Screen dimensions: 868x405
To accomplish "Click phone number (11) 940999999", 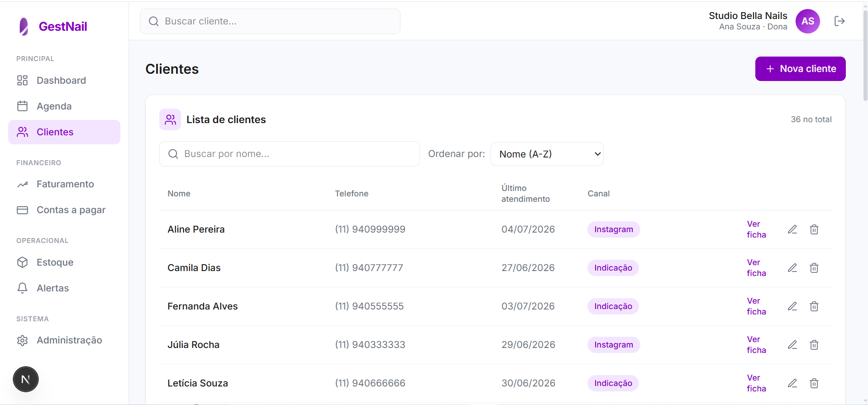I will (370, 229).
